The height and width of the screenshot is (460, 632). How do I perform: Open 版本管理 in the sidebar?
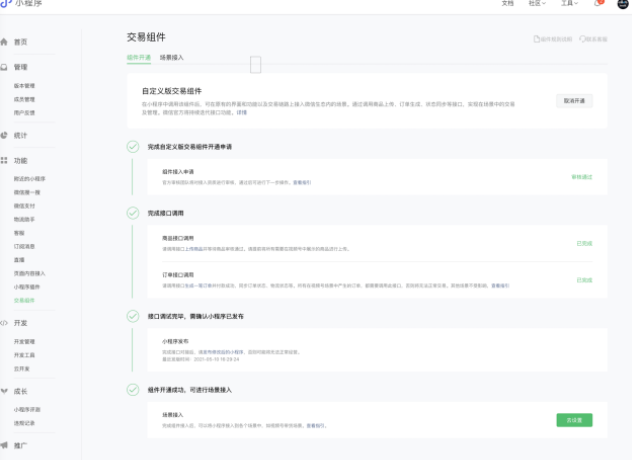click(x=24, y=86)
